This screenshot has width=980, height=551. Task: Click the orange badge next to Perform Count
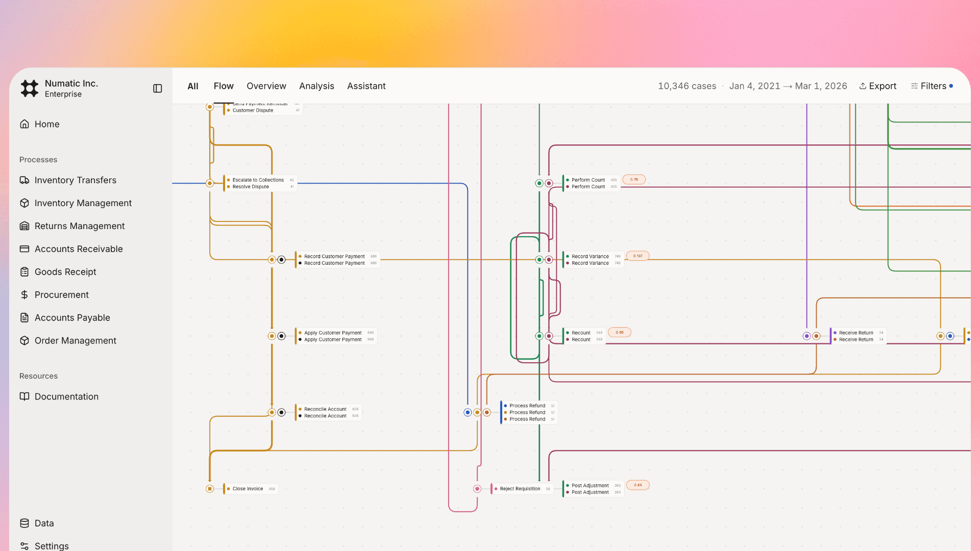click(634, 180)
